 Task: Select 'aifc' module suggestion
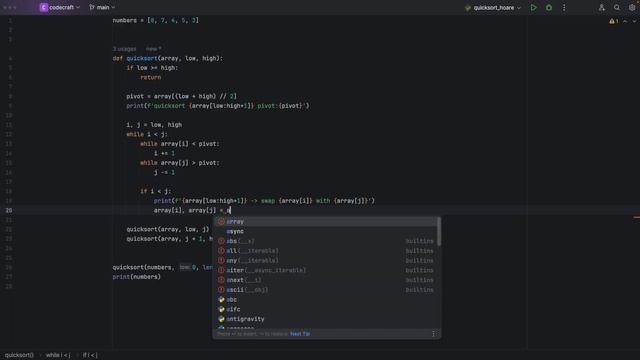click(325, 309)
